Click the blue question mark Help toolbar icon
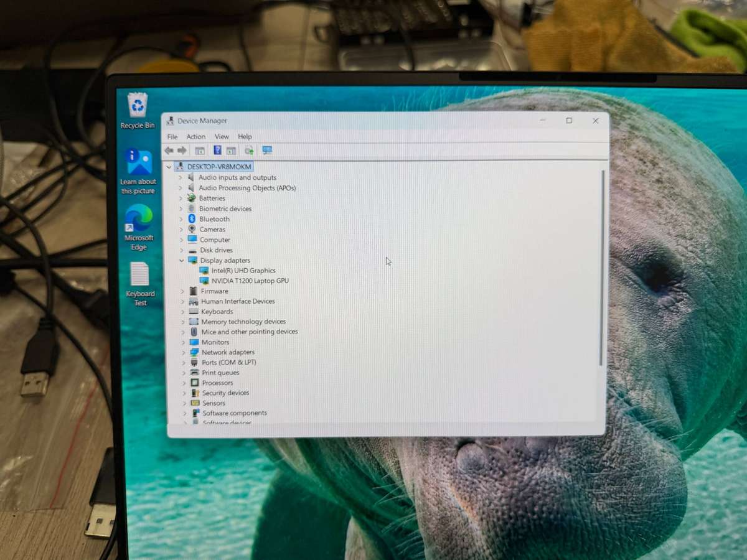This screenshot has height=560, width=747. tap(217, 151)
